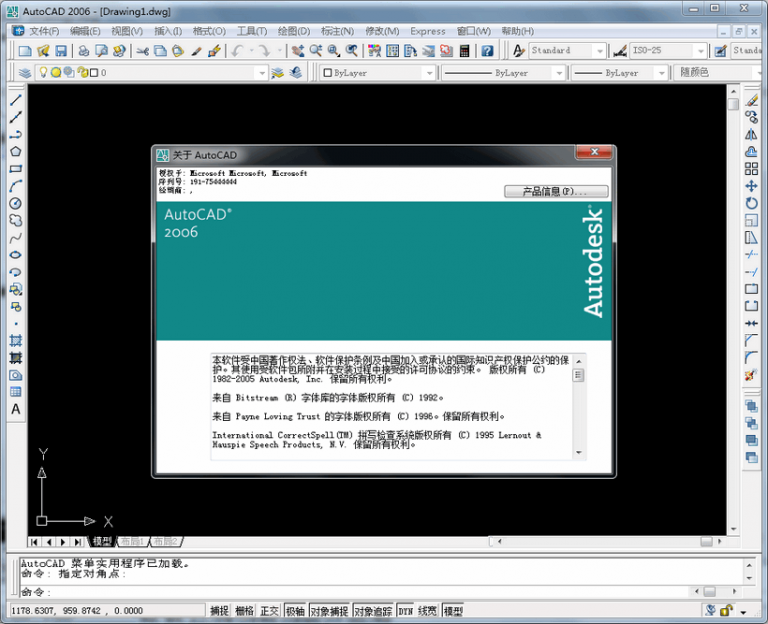Expand the Standard text style dropdown

pyautogui.click(x=599, y=51)
